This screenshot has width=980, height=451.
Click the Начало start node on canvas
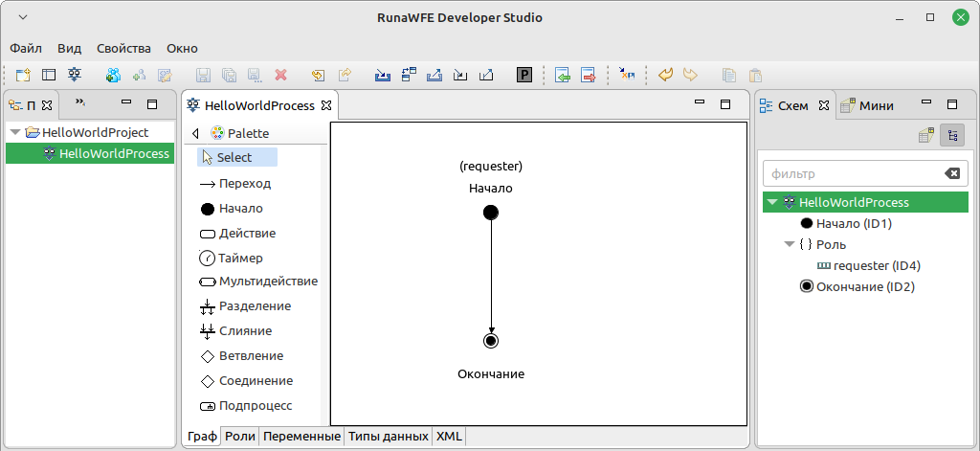(x=491, y=213)
